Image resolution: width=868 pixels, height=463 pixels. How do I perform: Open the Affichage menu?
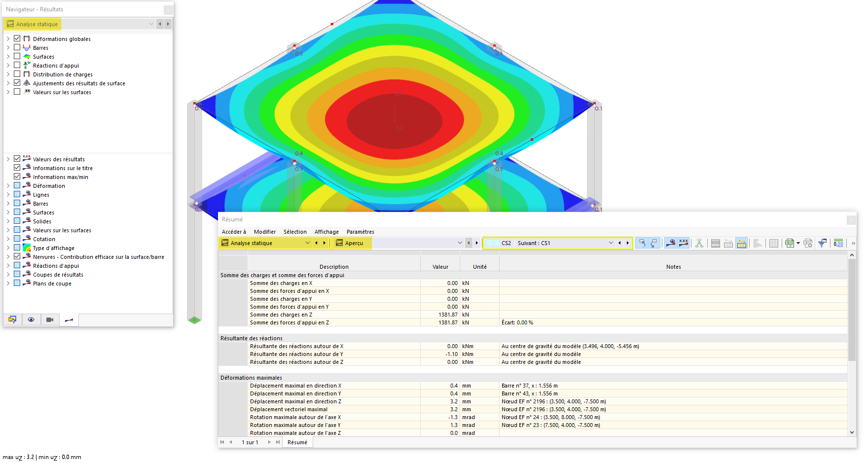point(326,232)
